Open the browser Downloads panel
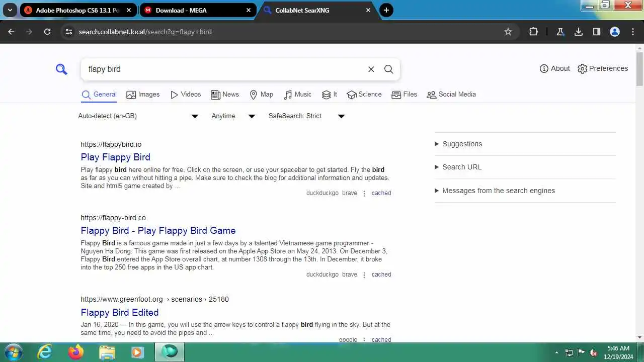Image resolution: width=644 pixels, height=362 pixels. coord(579,32)
